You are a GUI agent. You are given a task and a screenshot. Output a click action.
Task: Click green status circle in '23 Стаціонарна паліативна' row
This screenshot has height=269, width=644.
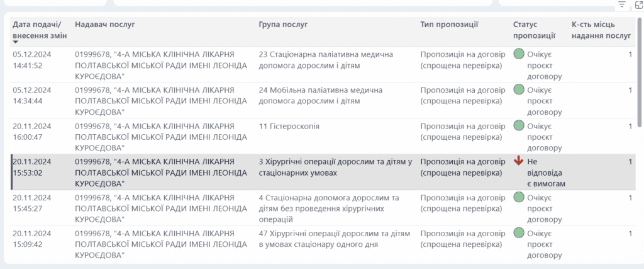tap(519, 54)
